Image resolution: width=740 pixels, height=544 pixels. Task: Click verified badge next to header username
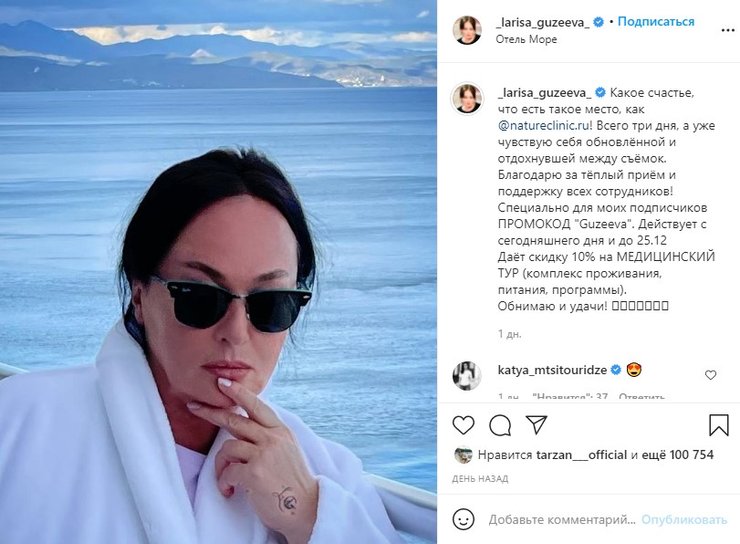(x=598, y=22)
